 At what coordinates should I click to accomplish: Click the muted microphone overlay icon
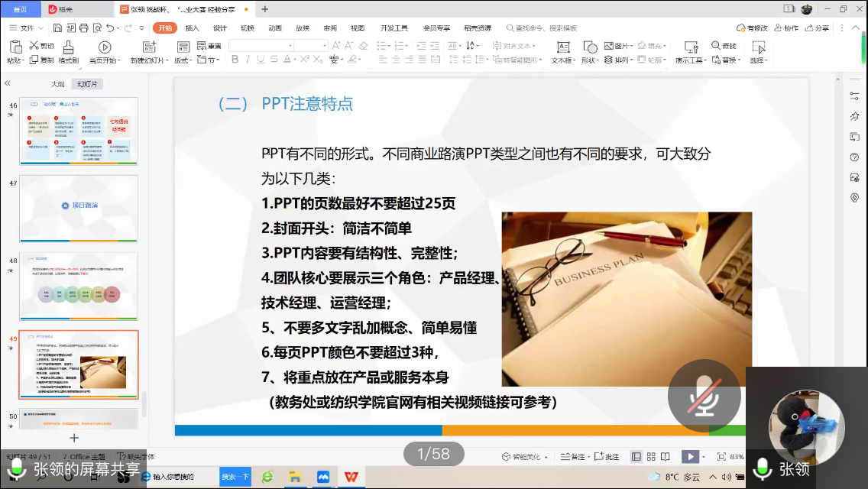click(704, 395)
